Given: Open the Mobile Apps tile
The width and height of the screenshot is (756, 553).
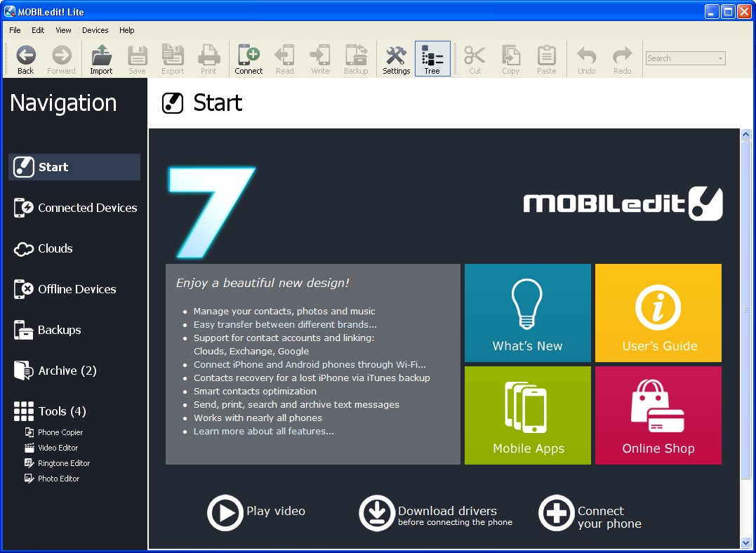Looking at the screenshot, I should pos(527,415).
